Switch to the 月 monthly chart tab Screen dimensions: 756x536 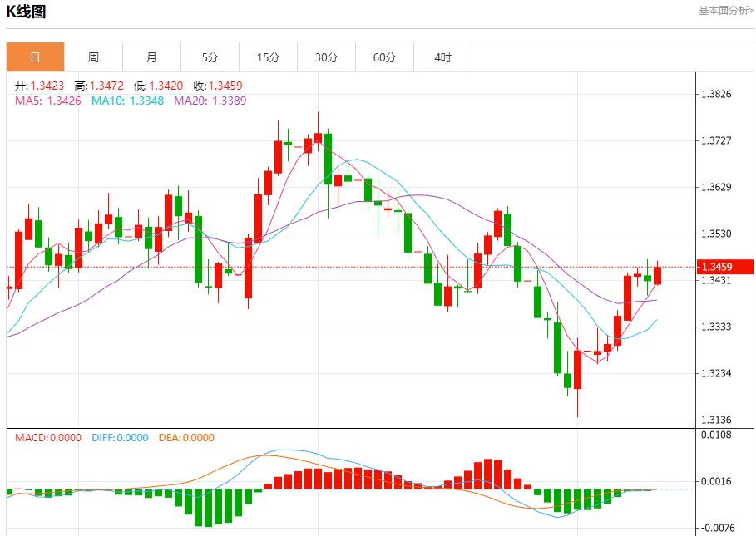pyautogui.click(x=151, y=57)
